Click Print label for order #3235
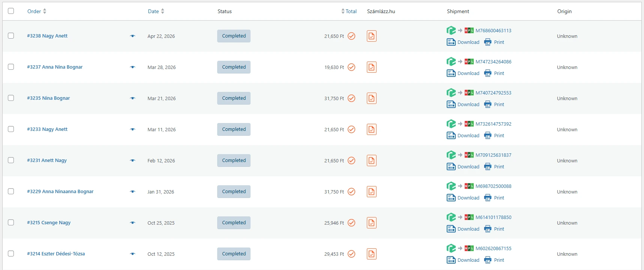Viewport: 644px width, 270px height. coord(499,104)
